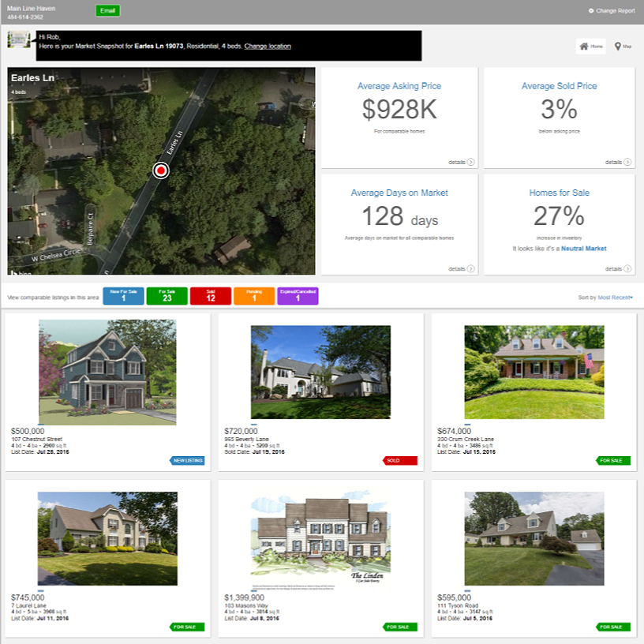Filter by Sold 12 listings
Screen dimensions: 644x644
point(210,296)
